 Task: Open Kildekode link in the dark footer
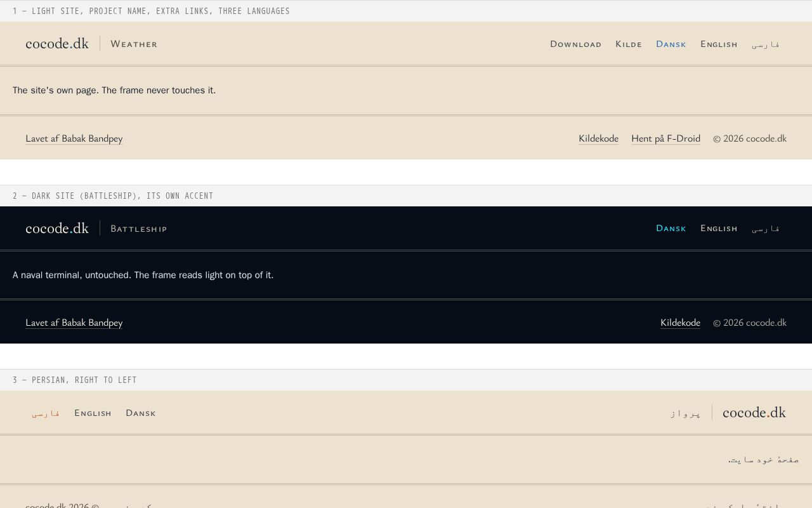(x=680, y=323)
